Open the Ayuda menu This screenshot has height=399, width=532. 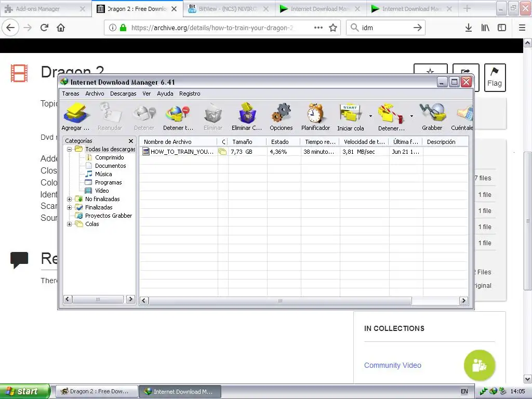[165, 94]
